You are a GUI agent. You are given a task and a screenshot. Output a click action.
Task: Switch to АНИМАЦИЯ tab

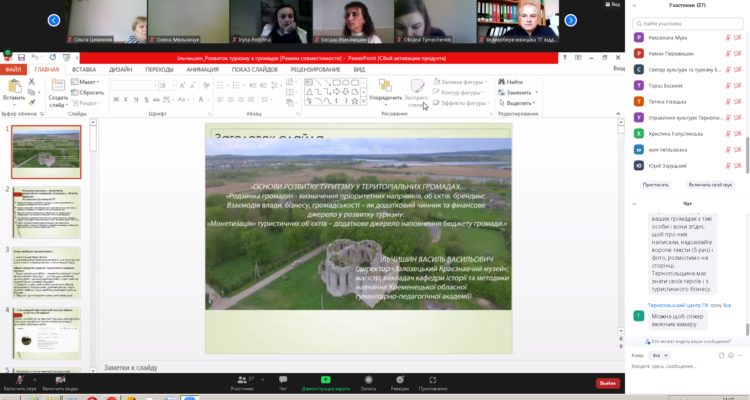(x=202, y=69)
